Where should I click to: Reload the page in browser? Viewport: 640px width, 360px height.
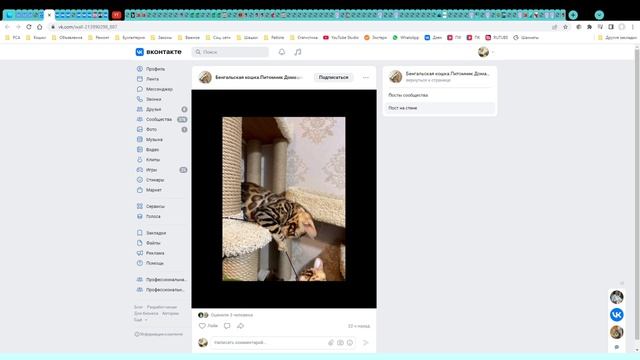pyautogui.click(x=29, y=27)
